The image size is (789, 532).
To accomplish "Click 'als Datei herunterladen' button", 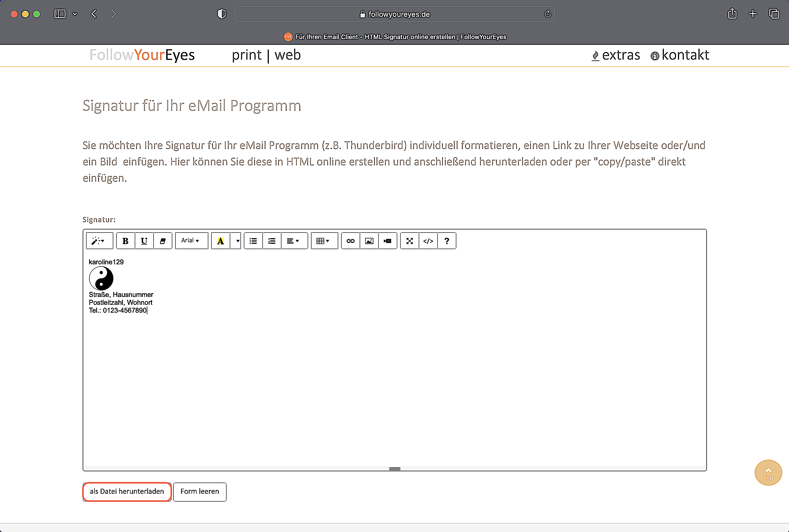I will (127, 492).
